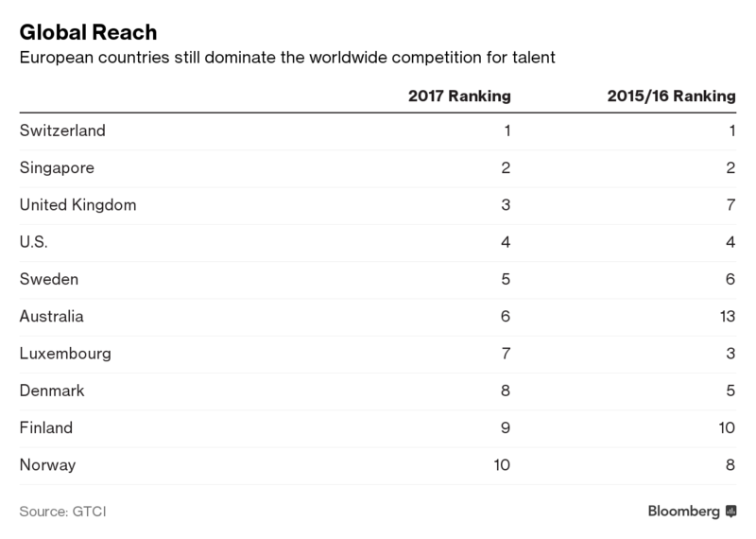Click United Kingdom's 2015/16 ranking value 7
This screenshot has height=539, width=756.
(731, 204)
